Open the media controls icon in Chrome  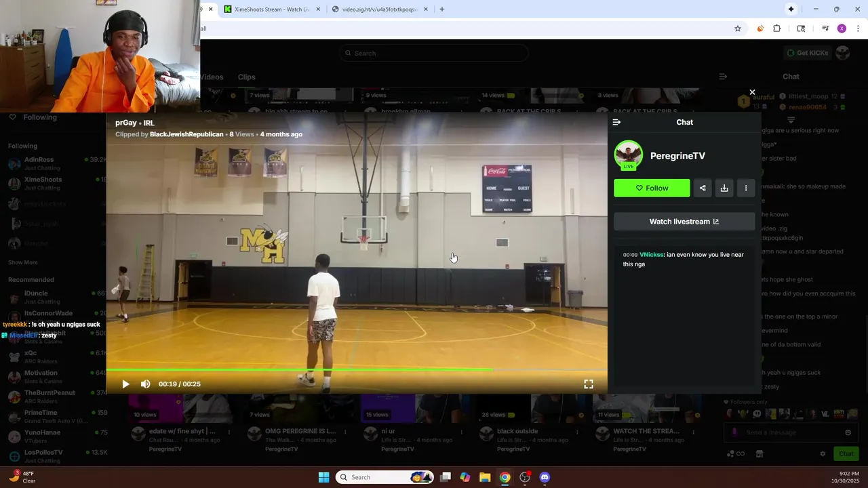pyautogui.click(x=825, y=28)
